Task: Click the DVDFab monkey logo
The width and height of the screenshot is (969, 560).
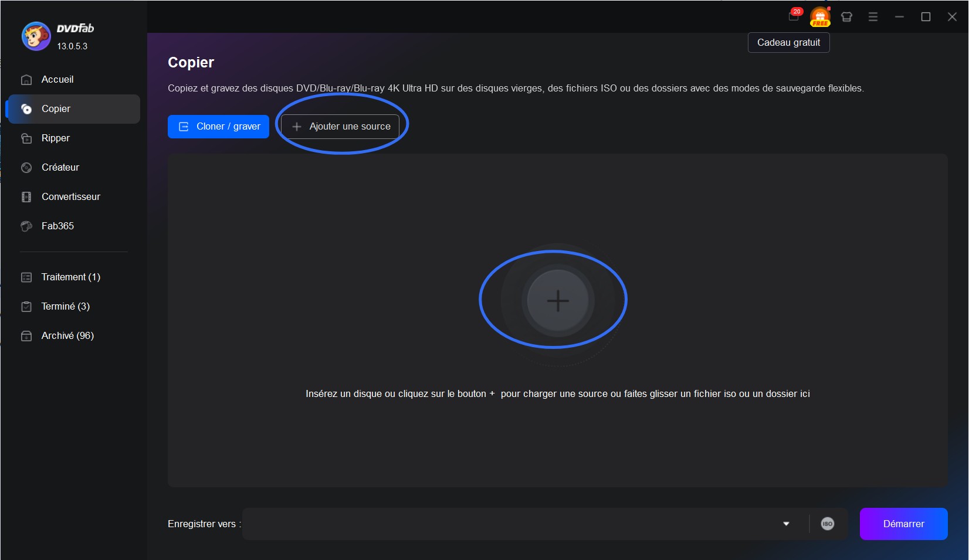Action: [x=36, y=36]
